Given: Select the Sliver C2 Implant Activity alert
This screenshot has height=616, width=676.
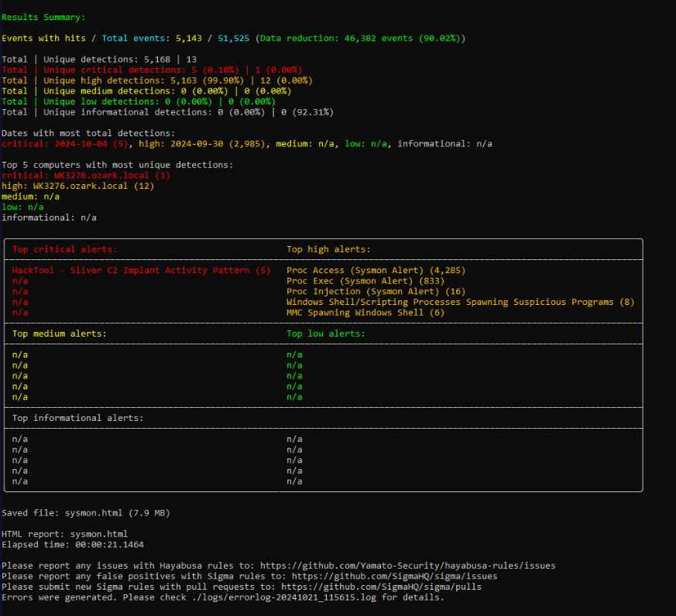Looking at the screenshot, I should click(x=141, y=271).
